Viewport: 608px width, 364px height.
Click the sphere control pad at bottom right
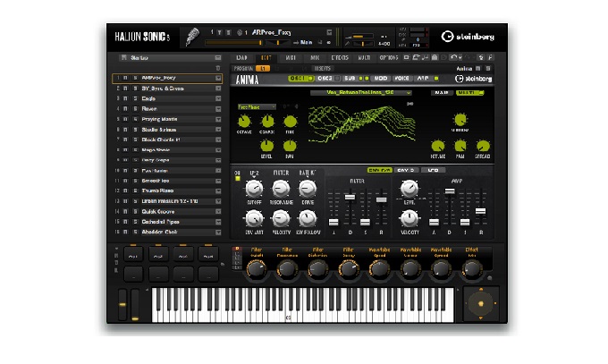point(481,304)
